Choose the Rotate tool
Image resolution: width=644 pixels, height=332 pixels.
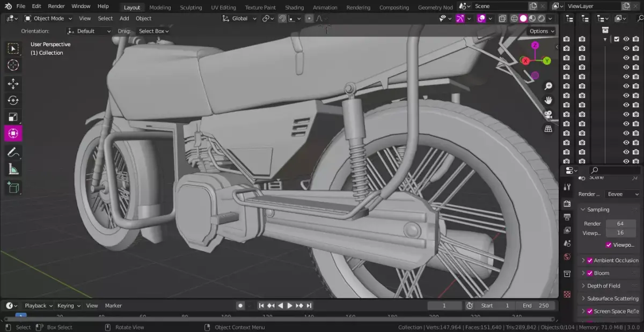click(13, 100)
